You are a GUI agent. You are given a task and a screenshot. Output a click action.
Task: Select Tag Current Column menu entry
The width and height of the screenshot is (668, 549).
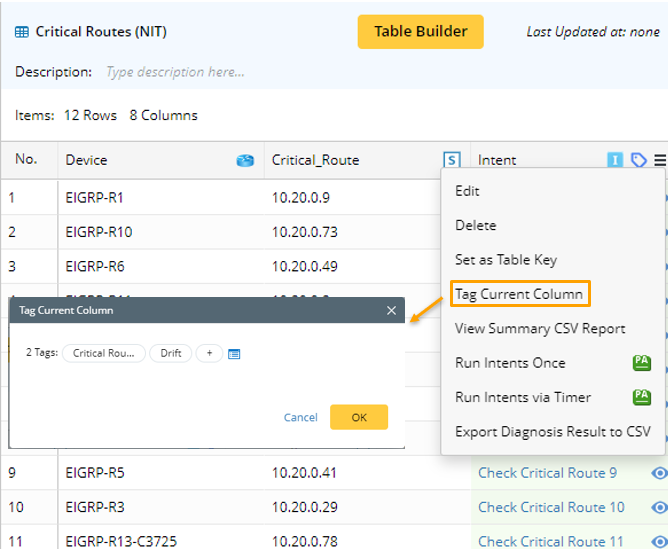tap(518, 294)
